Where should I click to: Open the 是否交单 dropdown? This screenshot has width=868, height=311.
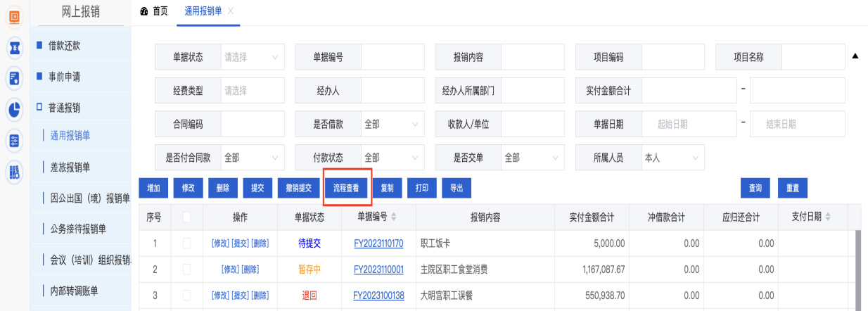coord(532,158)
